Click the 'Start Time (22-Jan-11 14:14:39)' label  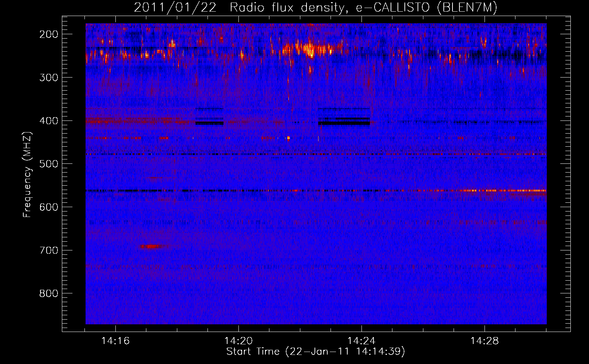[x=316, y=352]
